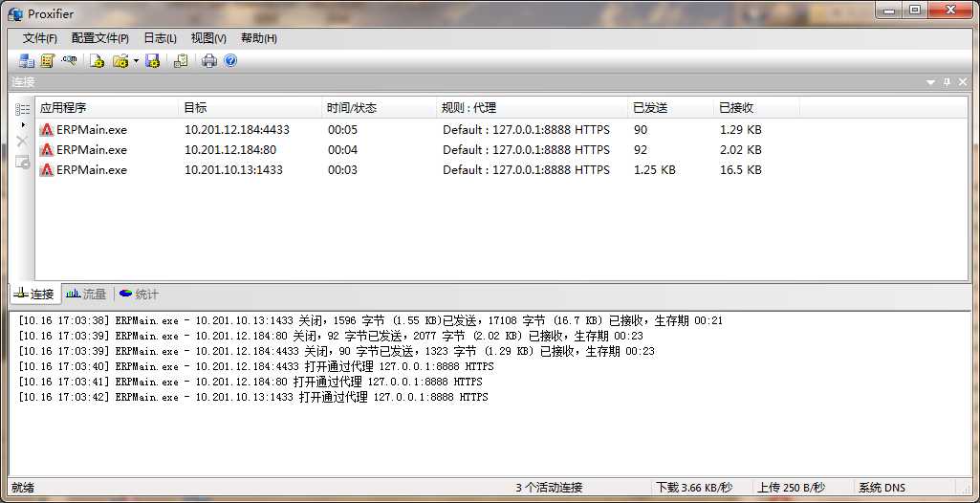Sort by the 目标 column header

click(x=250, y=107)
